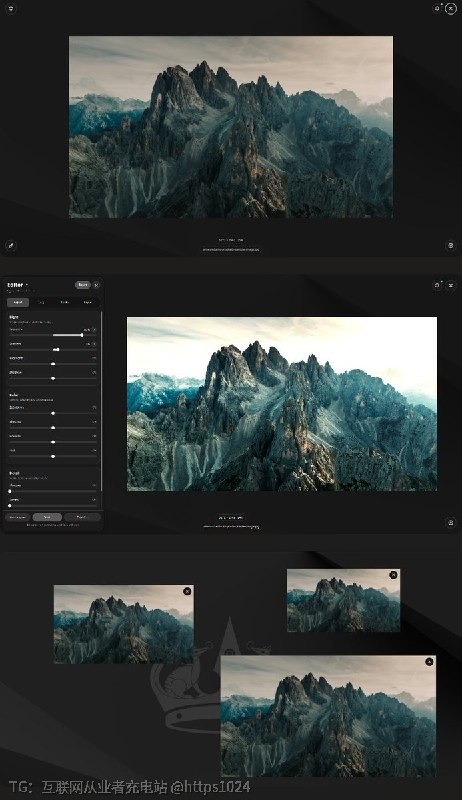Switch to the third tab of the editor panel
Screen dimensions: 462x800
(x=65, y=302)
